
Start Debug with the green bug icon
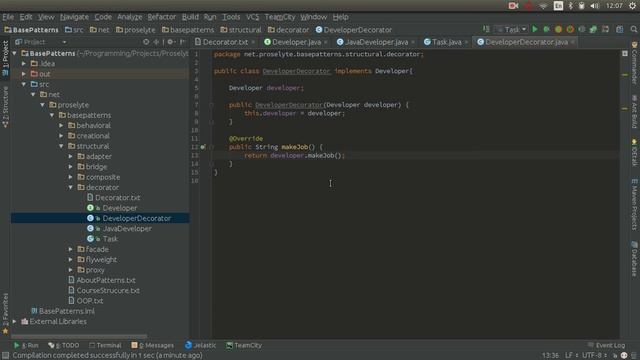547,29
